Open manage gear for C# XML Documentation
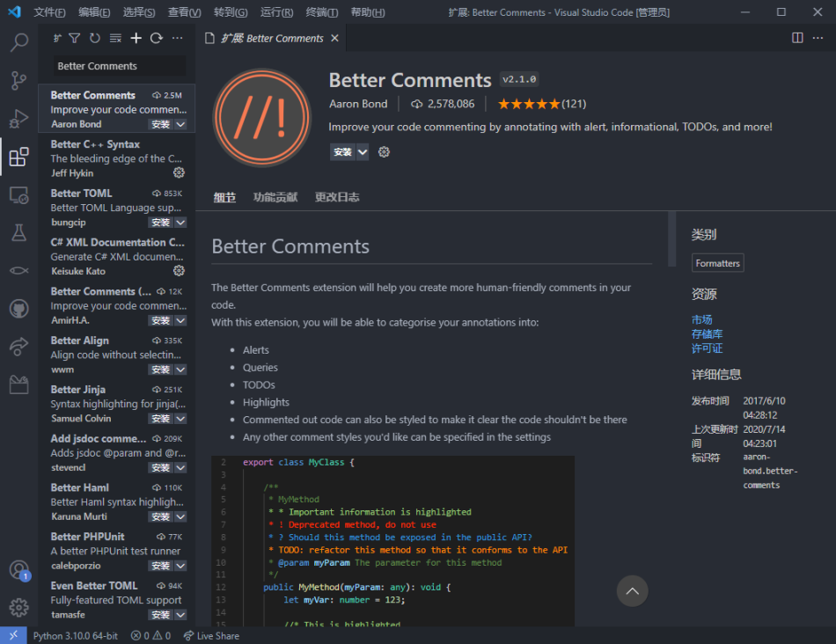This screenshot has width=836, height=644. click(x=180, y=271)
